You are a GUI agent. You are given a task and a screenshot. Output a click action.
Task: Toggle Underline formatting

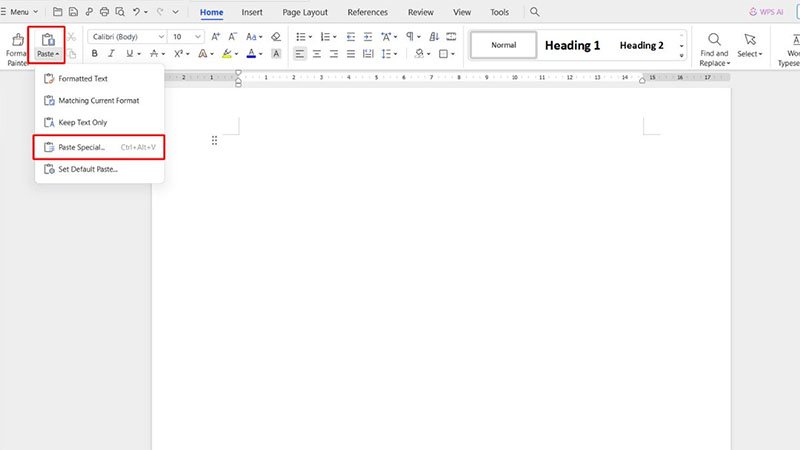[129, 54]
